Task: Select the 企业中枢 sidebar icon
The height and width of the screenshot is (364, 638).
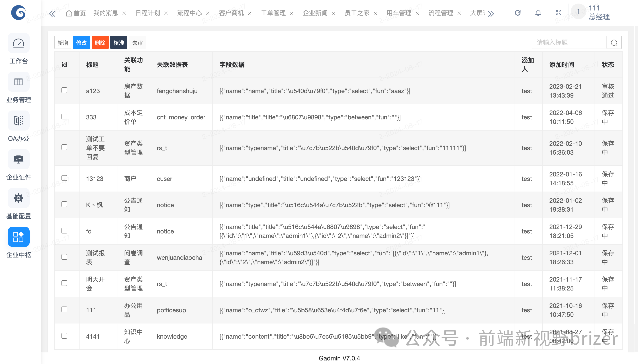Action: pos(18,237)
